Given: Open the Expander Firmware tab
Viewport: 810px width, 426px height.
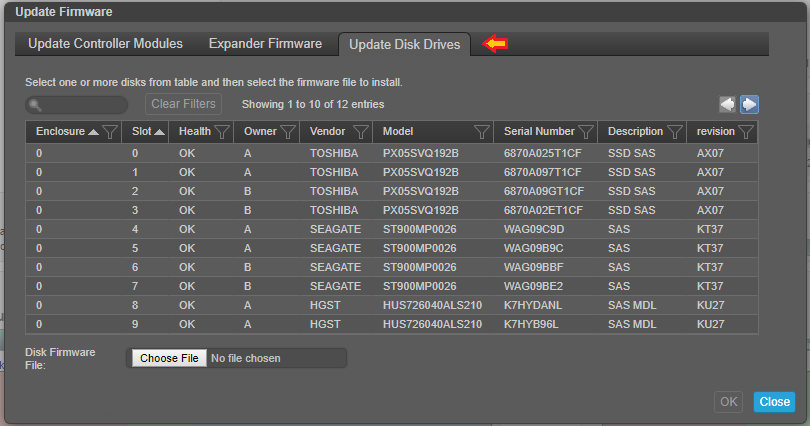Looking at the screenshot, I should tap(265, 44).
